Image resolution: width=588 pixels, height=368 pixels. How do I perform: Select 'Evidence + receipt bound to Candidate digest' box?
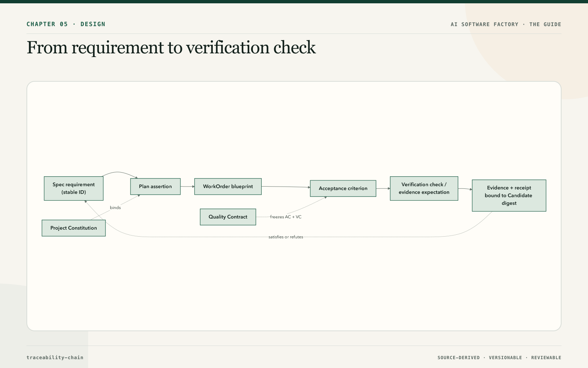point(509,195)
